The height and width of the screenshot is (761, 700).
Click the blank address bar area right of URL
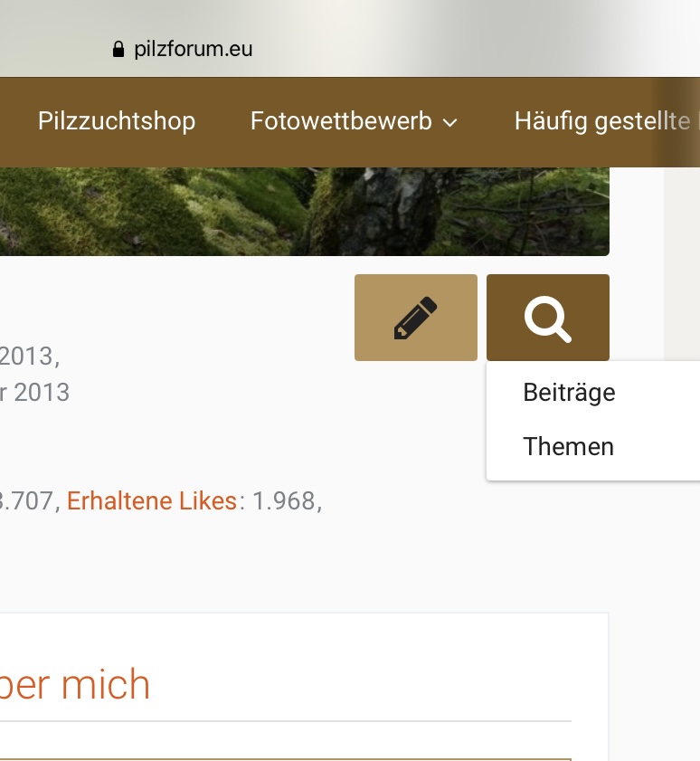[476, 49]
